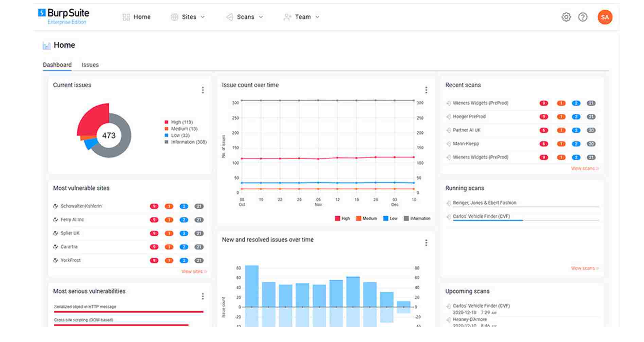Click the 473 donut chart center
This screenshot has height=342, width=644.
point(109,135)
